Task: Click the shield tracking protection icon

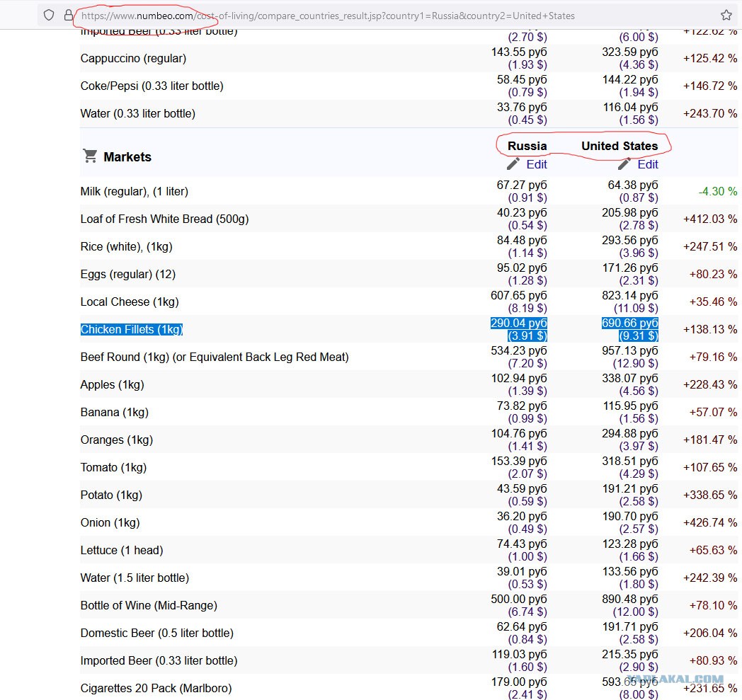Action: coord(49,15)
